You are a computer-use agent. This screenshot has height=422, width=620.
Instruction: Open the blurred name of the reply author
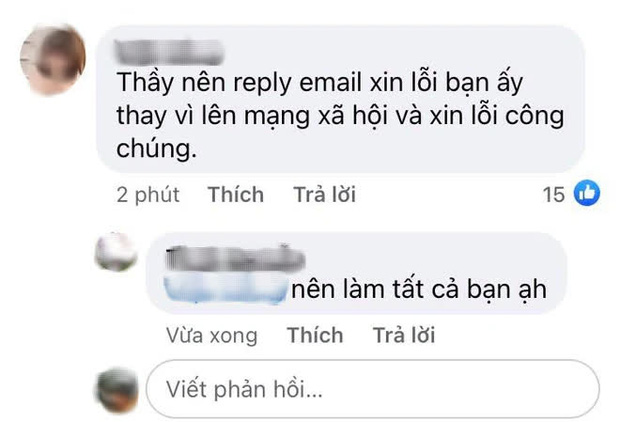coord(235,257)
